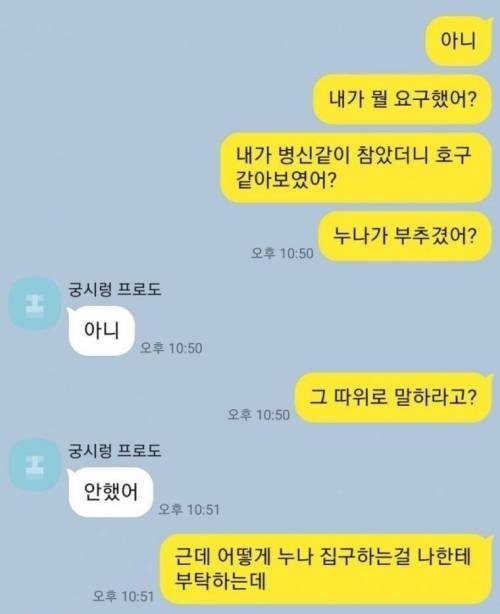
Task: Tap the second 궁시렁 프로도 profile avatar
Action: 34,465
